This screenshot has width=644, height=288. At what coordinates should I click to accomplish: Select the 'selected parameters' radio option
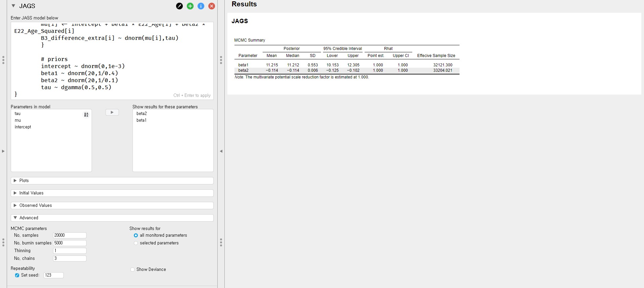(136, 243)
